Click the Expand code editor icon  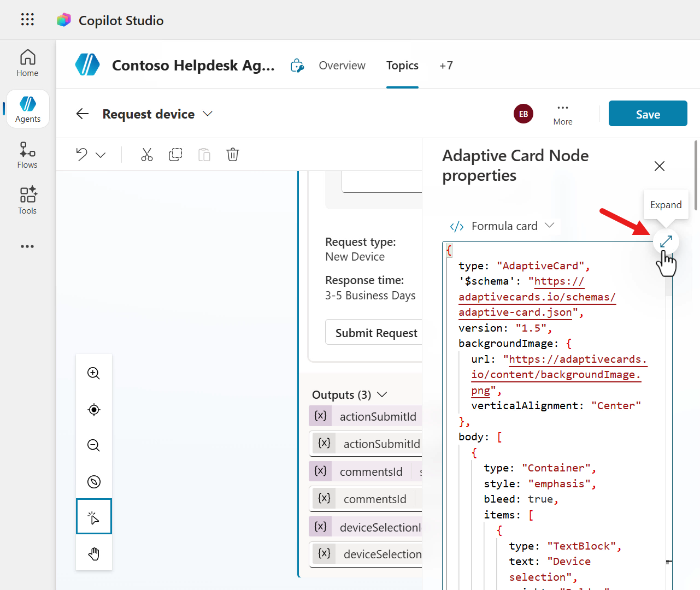tap(666, 241)
